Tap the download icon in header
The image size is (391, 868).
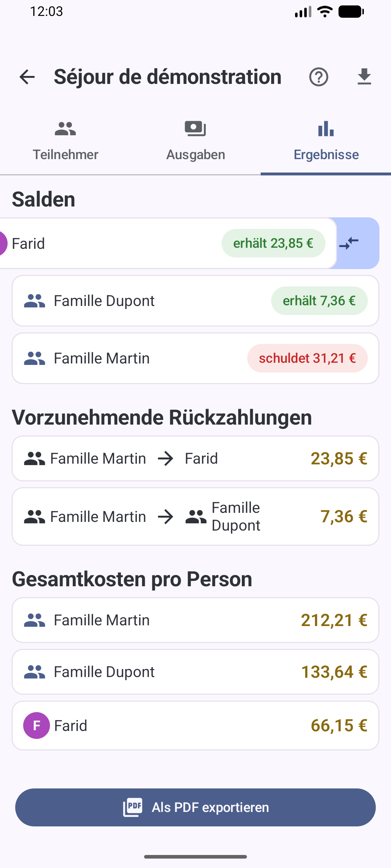coord(364,77)
